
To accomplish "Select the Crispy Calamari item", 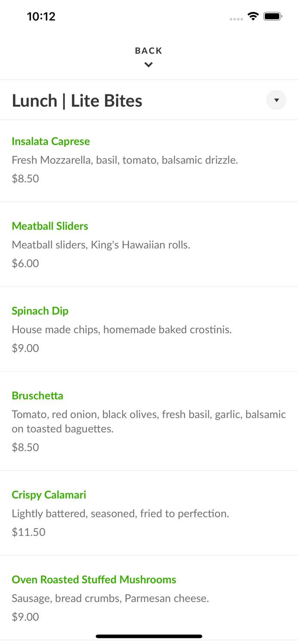I will [x=49, y=495].
